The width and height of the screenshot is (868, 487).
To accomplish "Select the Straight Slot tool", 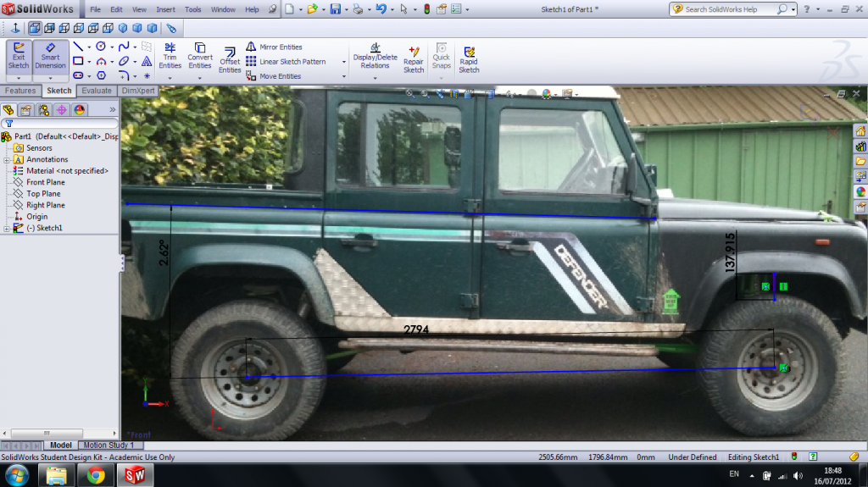I will [x=78, y=75].
